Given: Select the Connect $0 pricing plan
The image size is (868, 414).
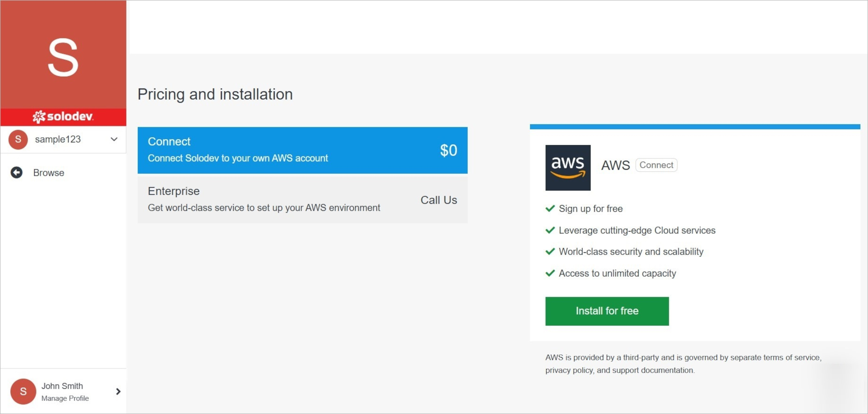Looking at the screenshot, I should point(302,150).
